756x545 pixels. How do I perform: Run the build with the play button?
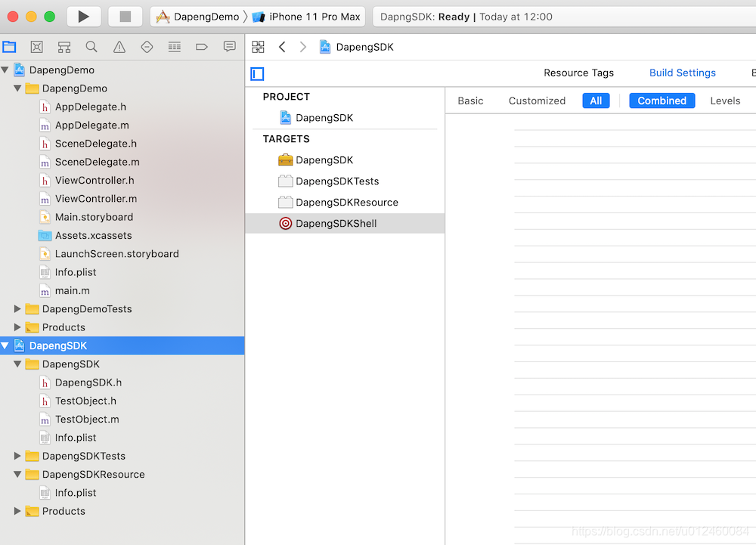click(83, 17)
